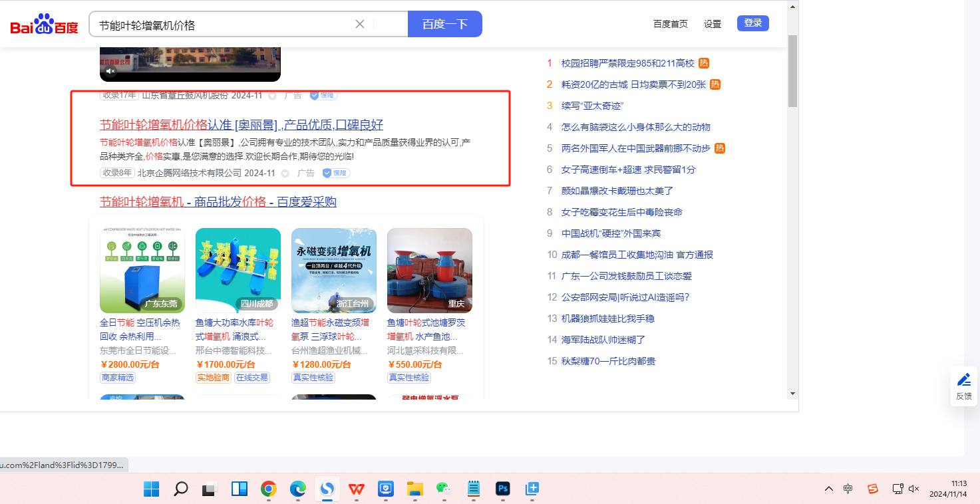Click the 商家精选 tag under ¥2800 product
The width and height of the screenshot is (980, 504).
118,378
